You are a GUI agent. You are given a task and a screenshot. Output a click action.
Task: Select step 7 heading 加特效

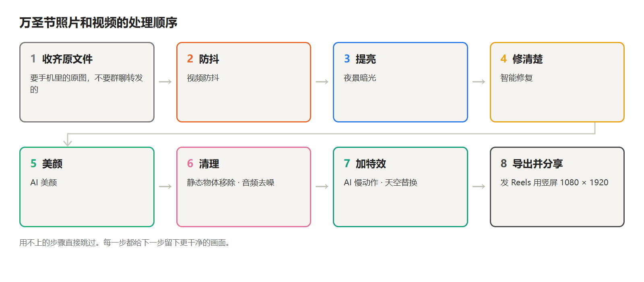(x=371, y=164)
